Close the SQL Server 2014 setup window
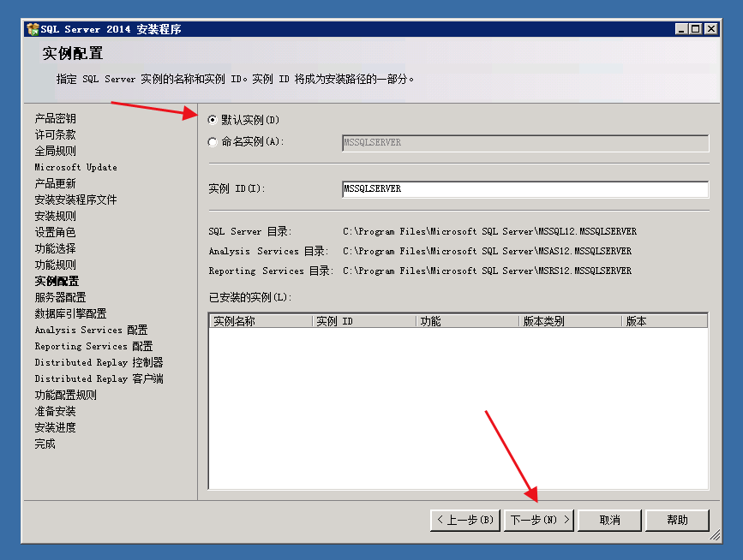Screen dimensions: 743x560 click(x=710, y=29)
